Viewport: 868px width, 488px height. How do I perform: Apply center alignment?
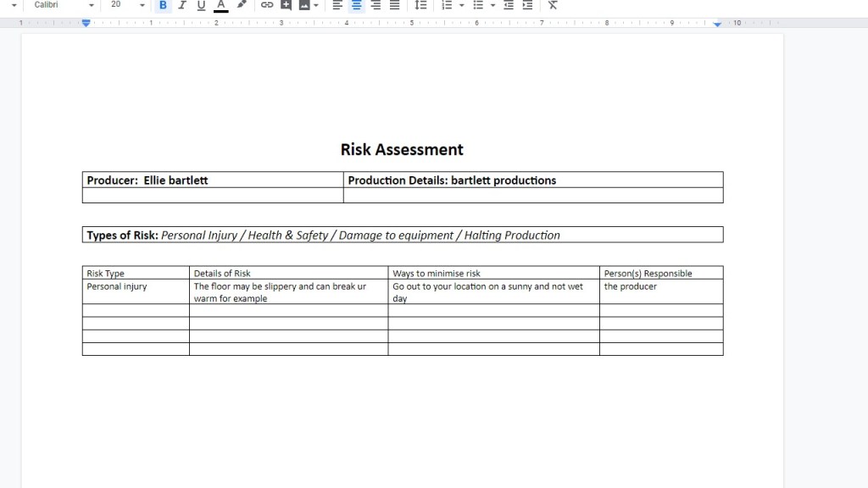[357, 5]
